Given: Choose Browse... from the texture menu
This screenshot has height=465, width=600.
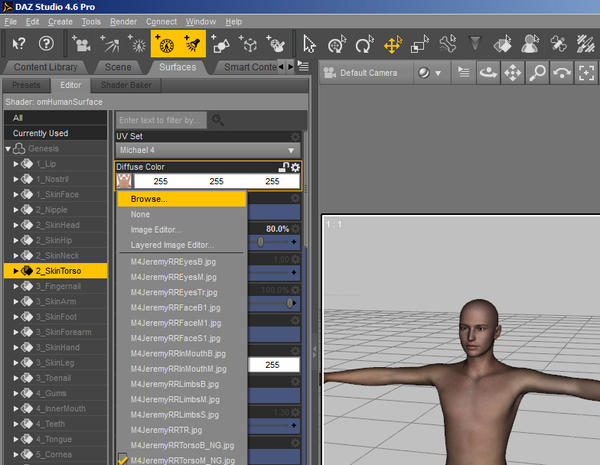Looking at the screenshot, I should [149, 199].
